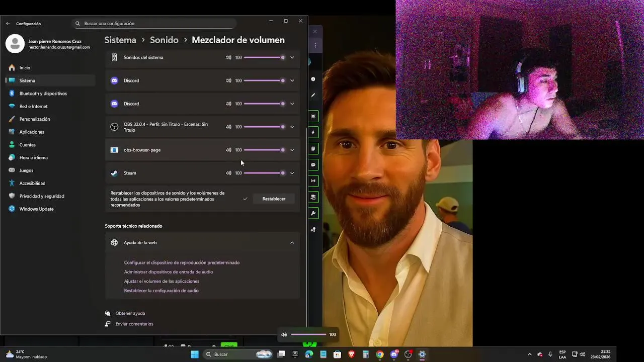
Task: Mute Sonidos del sistema volume
Action: tap(228, 57)
